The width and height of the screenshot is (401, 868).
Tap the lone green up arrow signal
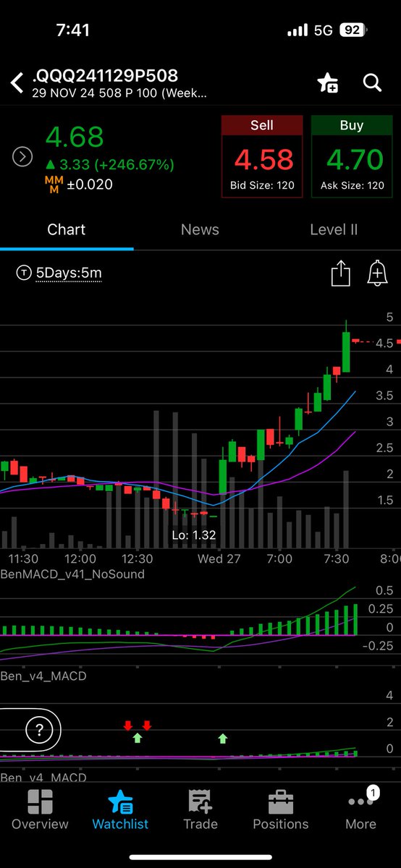[223, 739]
